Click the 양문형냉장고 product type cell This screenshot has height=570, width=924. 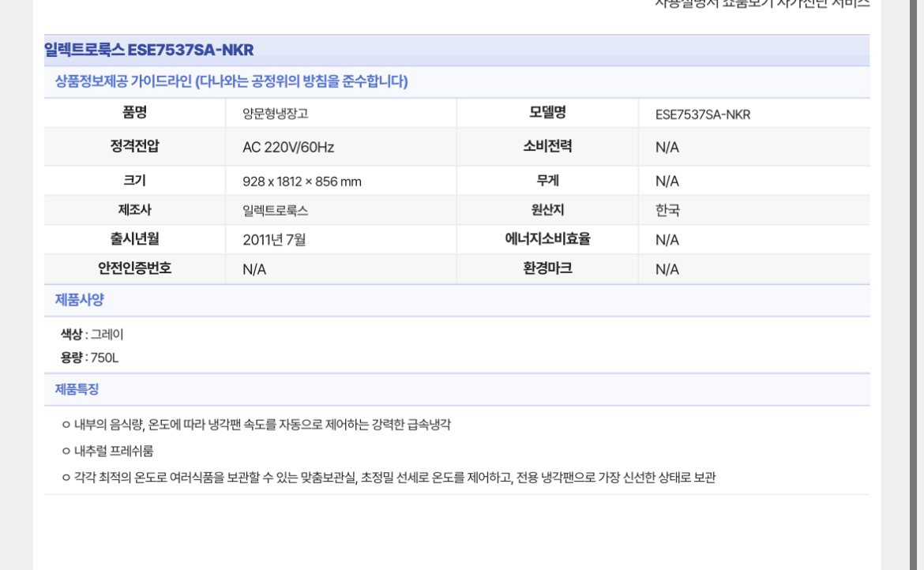[x=276, y=112]
